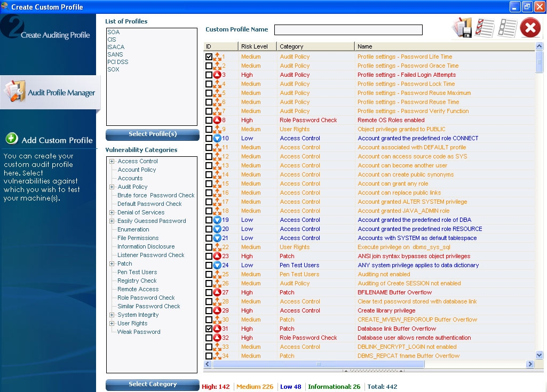547x392 pixels.
Task: Click the Select Profile(s) button
Action: click(153, 134)
